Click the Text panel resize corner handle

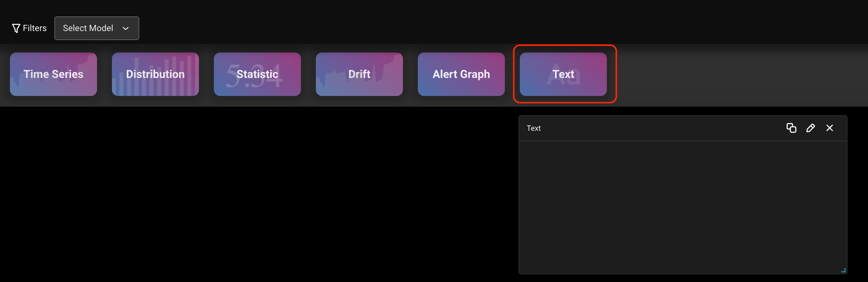tap(843, 270)
